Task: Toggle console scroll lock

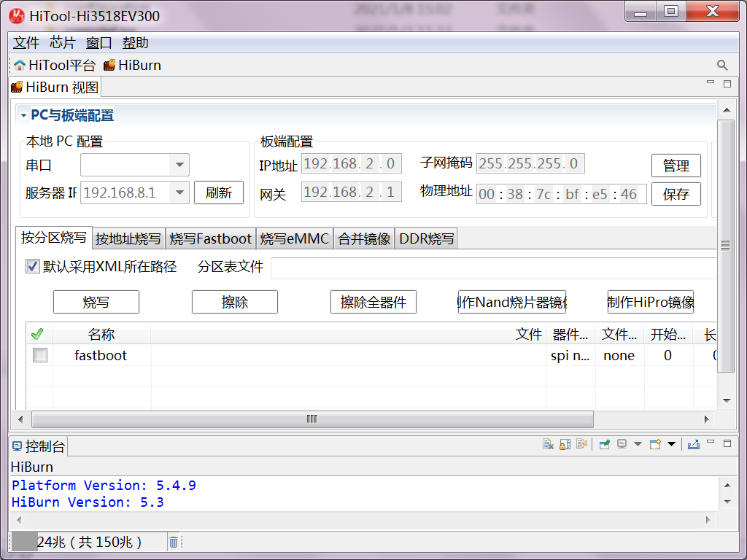Action: [565, 444]
